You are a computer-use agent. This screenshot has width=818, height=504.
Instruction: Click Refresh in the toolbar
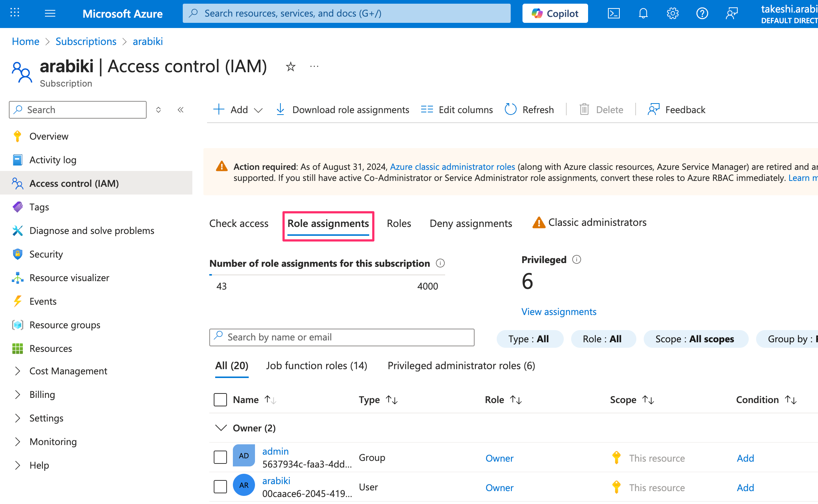pyautogui.click(x=529, y=110)
